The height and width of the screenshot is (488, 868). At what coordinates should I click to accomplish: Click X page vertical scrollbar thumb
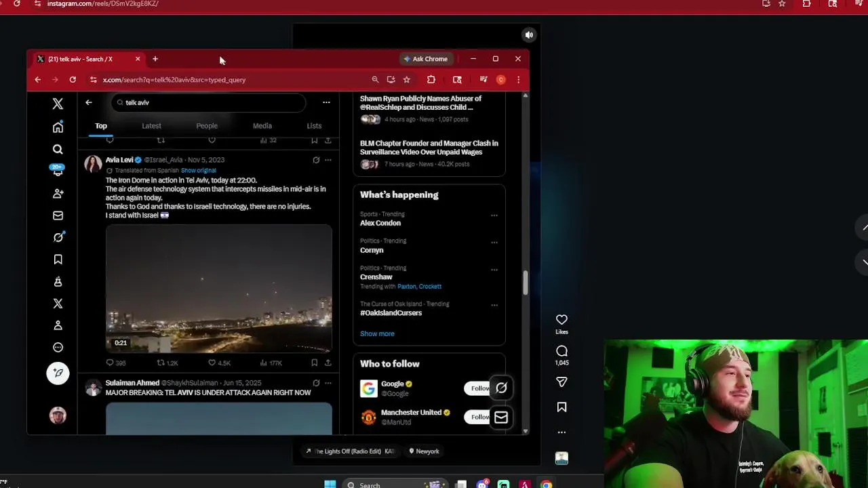[525, 283]
